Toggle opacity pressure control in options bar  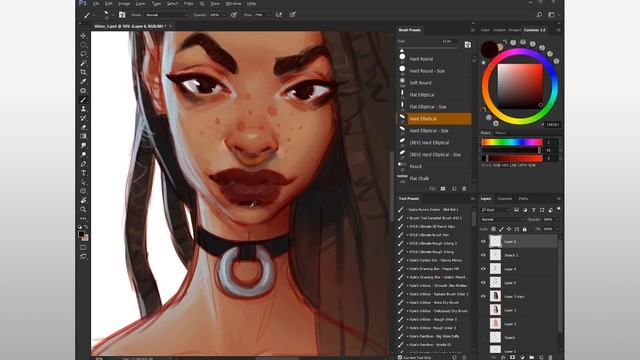click(234, 15)
